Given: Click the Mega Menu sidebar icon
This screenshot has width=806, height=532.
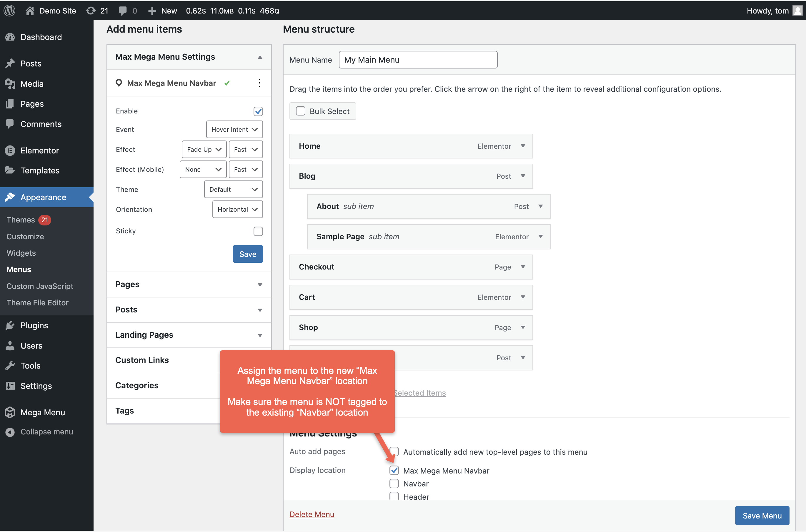Looking at the screenshot, I should tap(10, 412).
